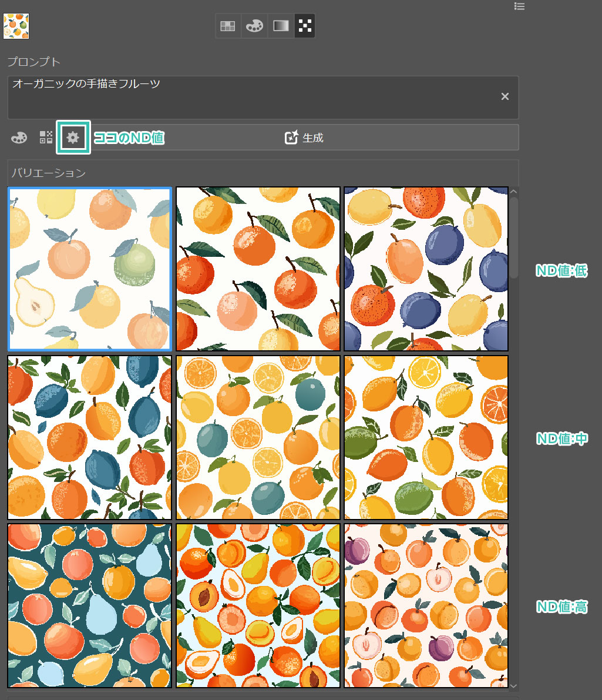Select the lemons and green limes variation
Screen dimensions: 602x700
[426, 437]
